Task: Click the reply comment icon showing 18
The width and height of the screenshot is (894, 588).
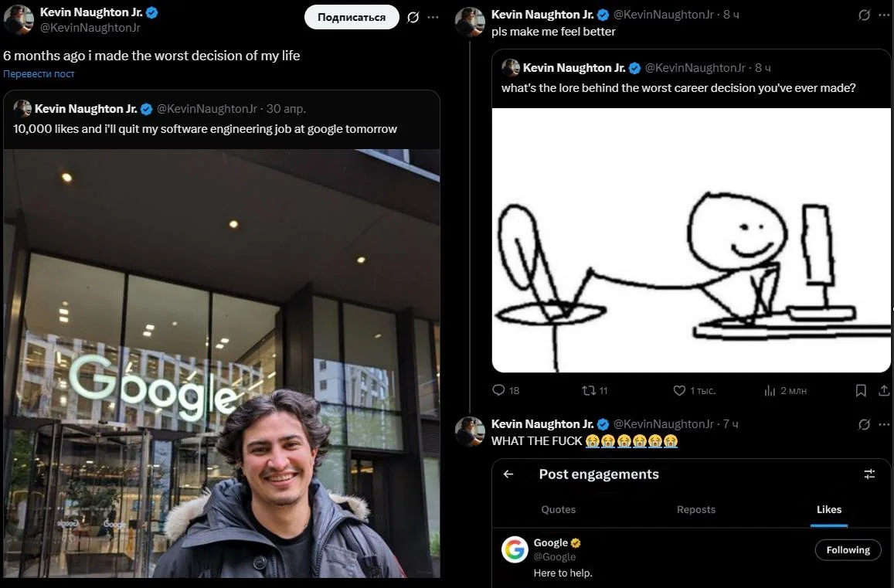Action: coord(498,390)
